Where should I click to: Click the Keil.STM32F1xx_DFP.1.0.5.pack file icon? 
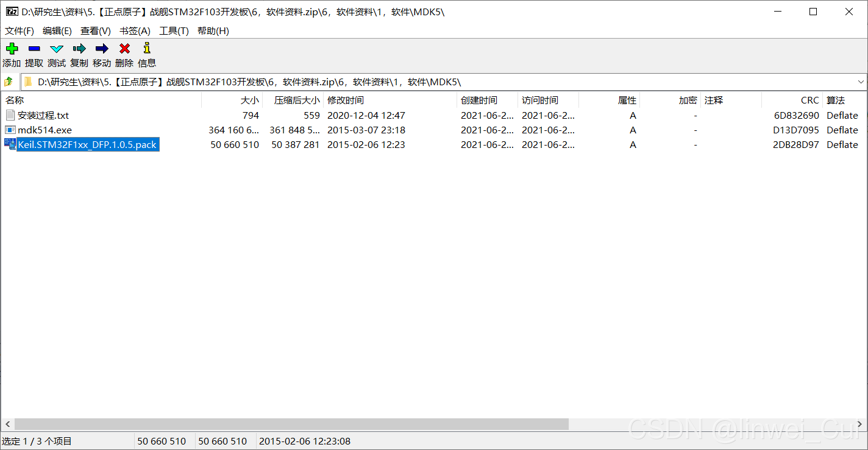coord(10,144)
